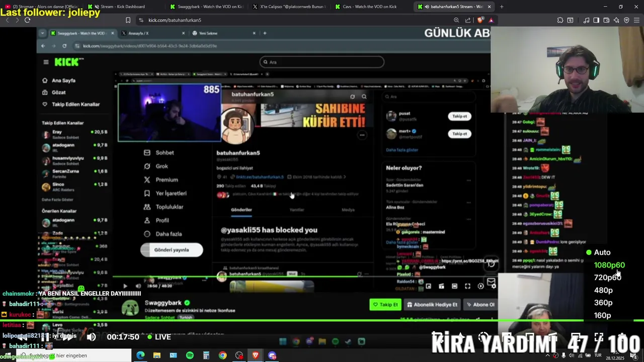Image resolution: width=644 pixels, height=362 pixels.
Task: Open Takip Edilen Kanallar in Kick sidebar
Action: click(71, 104)
